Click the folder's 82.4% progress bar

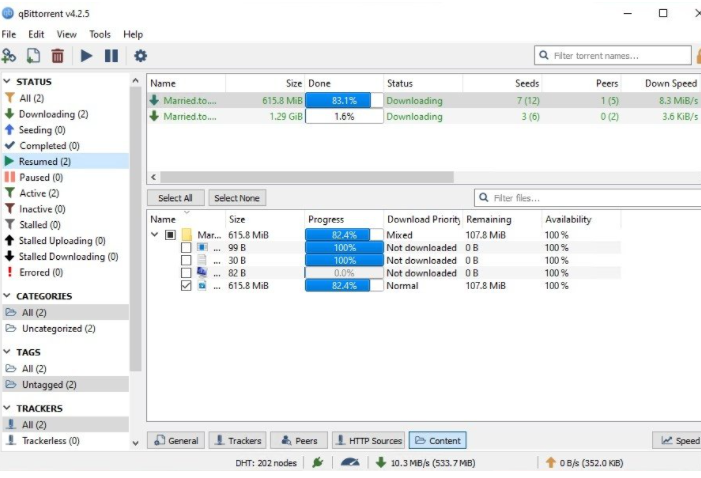(x=344, y=235)
